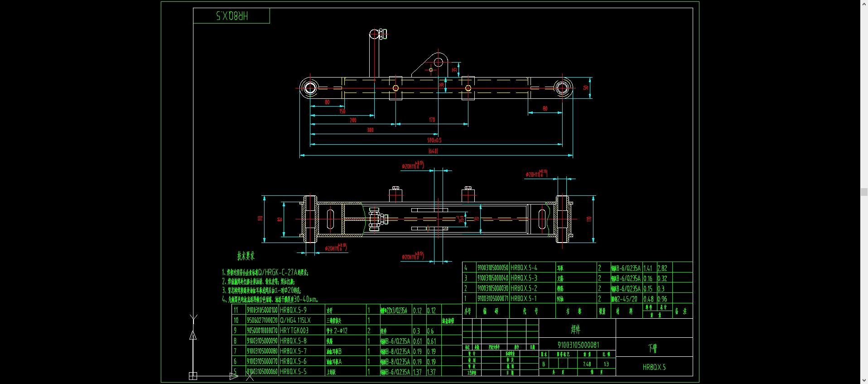Screen dimensions: 868x384
Task: Click the 下臂 part name cell
Action: [x=653, y=348]
